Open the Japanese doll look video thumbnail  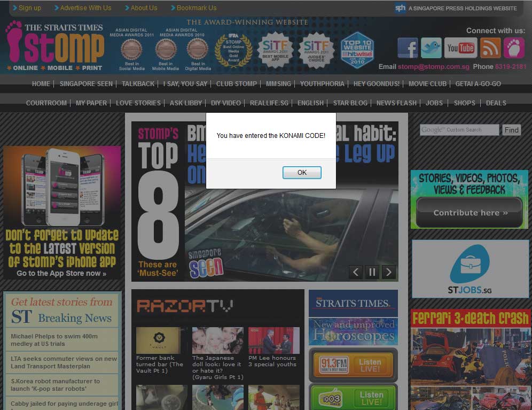218,341
